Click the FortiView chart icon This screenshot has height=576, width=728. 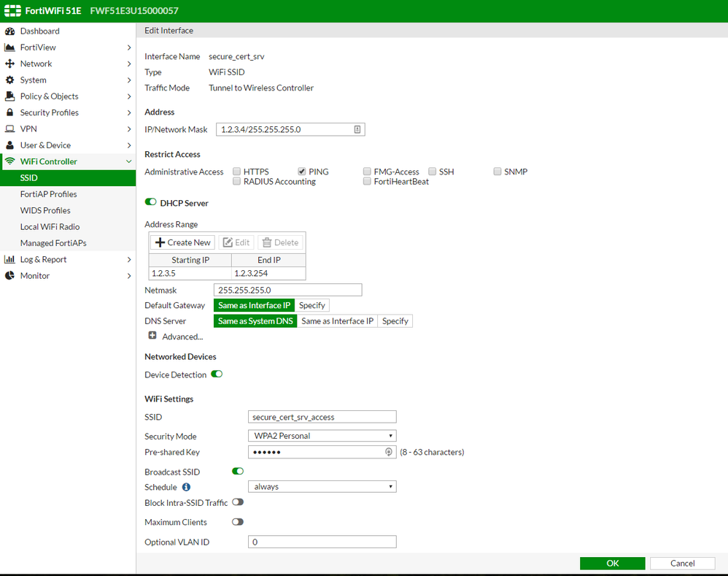pyautogui.click(x=9, y=47)
